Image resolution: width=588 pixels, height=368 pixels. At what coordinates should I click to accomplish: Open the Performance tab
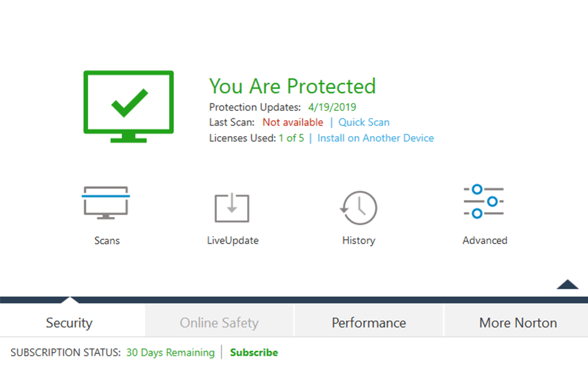[369, 323]
